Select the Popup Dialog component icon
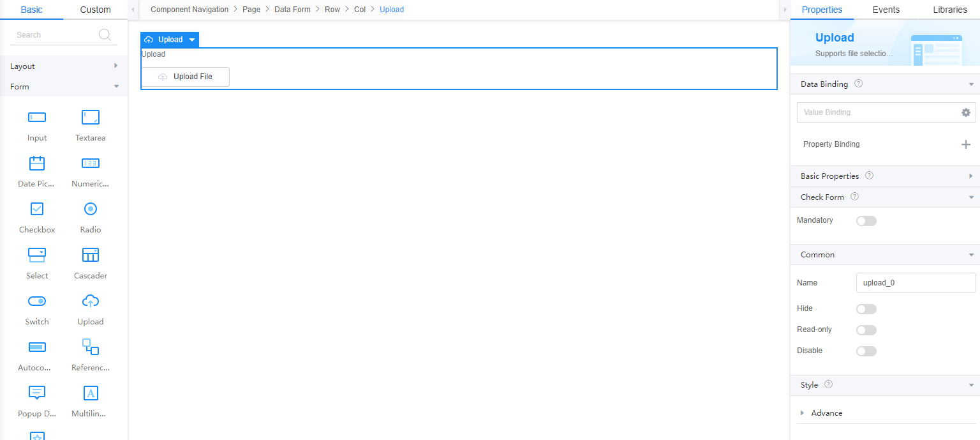The height and width of the screenshot is (440, 980). click(37, 393)
